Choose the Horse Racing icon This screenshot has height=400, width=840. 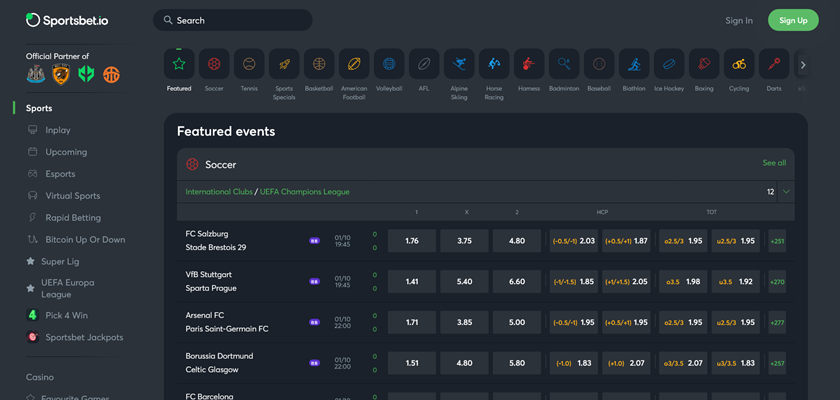[494, 64]
